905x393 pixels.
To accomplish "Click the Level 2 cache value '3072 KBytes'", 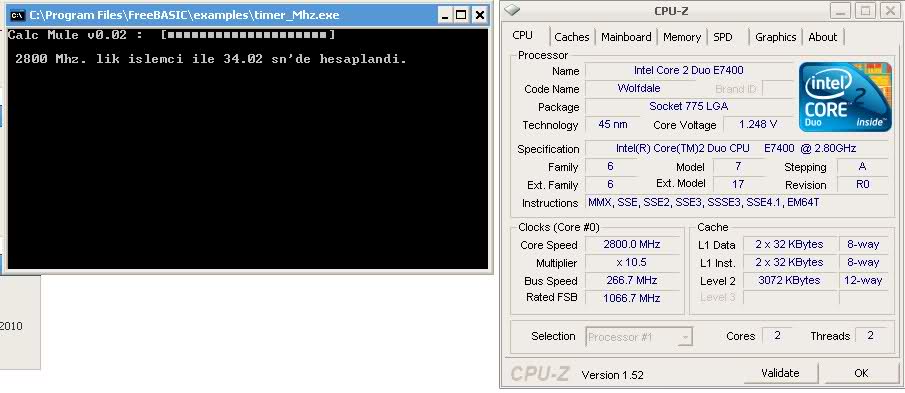I will tap(789, 280).
